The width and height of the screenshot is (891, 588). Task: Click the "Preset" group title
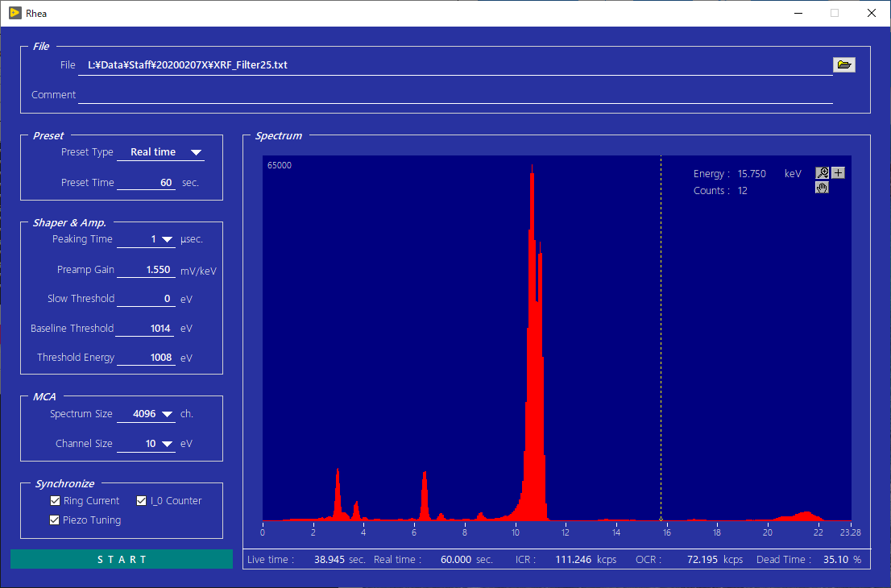(x=48, y=136)
